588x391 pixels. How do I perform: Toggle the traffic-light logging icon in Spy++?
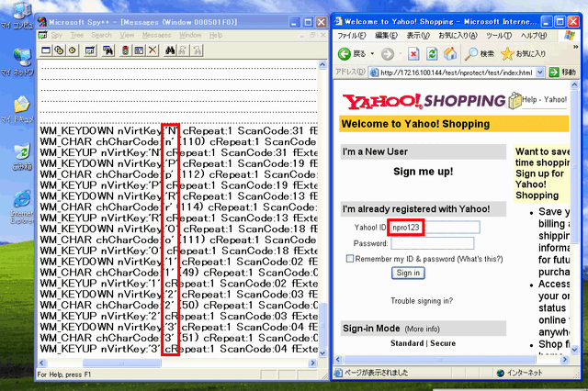tap(126, 50)
